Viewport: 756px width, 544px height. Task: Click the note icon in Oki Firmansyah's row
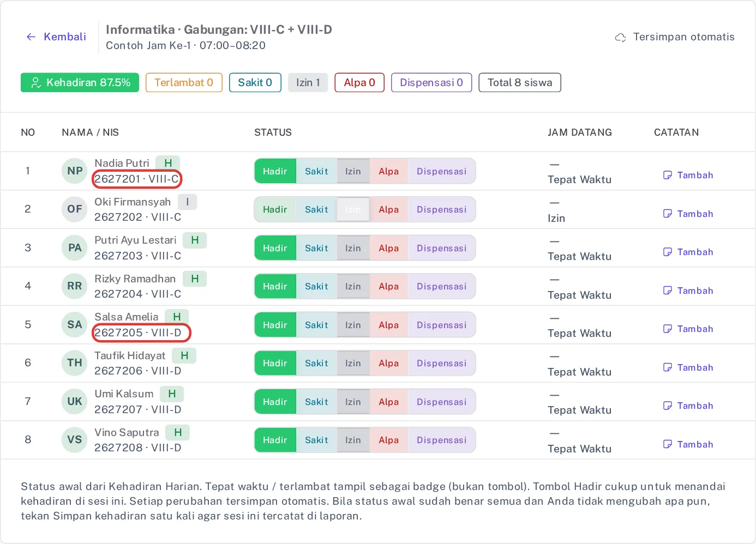[667, 214]
